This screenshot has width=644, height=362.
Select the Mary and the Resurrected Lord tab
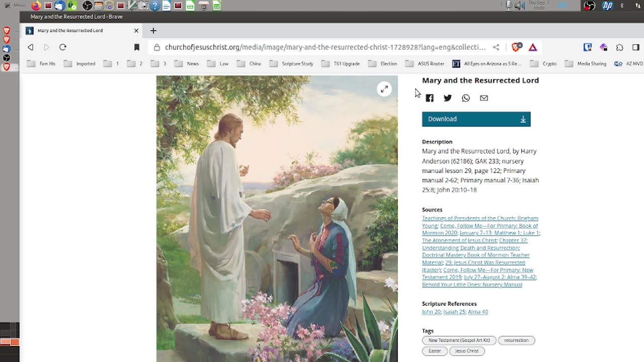pyautogui.click(x=82, y=31)
